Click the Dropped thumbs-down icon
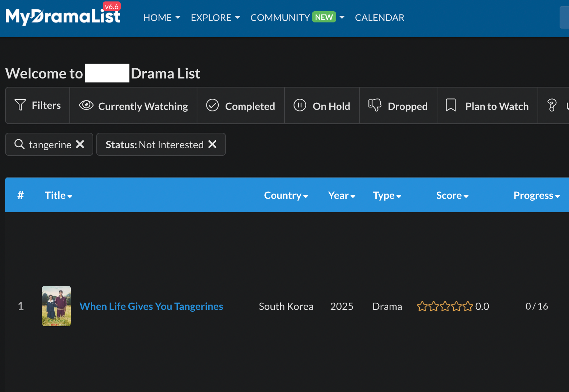569x392 pixels. coord(375,105)
